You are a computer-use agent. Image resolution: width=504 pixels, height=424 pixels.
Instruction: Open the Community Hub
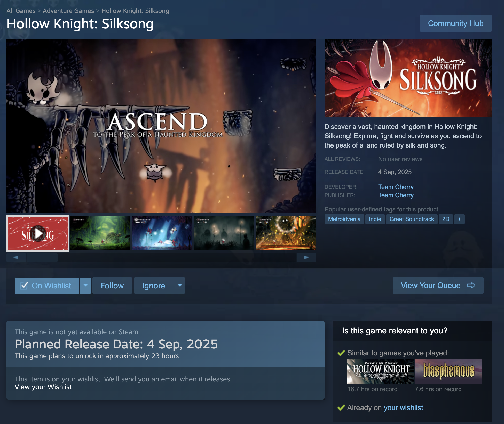point(456,23)
